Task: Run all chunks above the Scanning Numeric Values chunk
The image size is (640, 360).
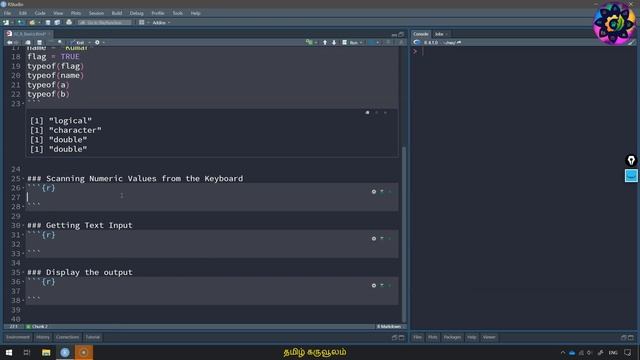Action: click(x=382, y=191)
